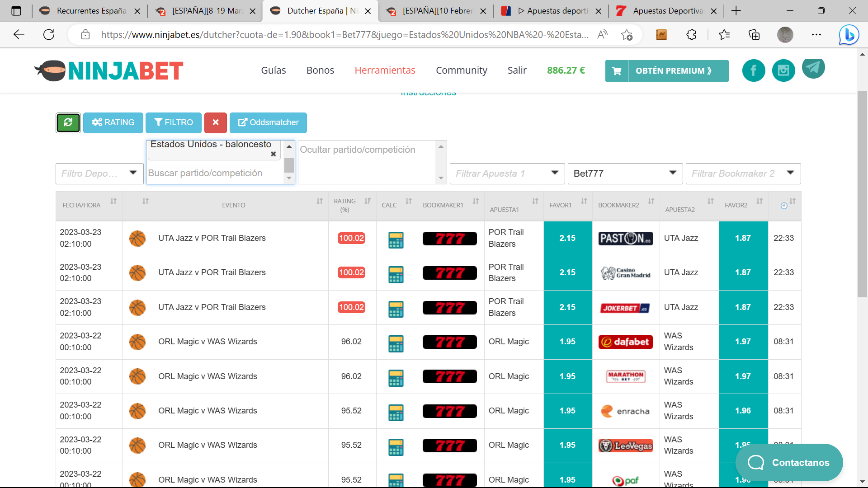Open the Herramientas menu

point(385,70)
